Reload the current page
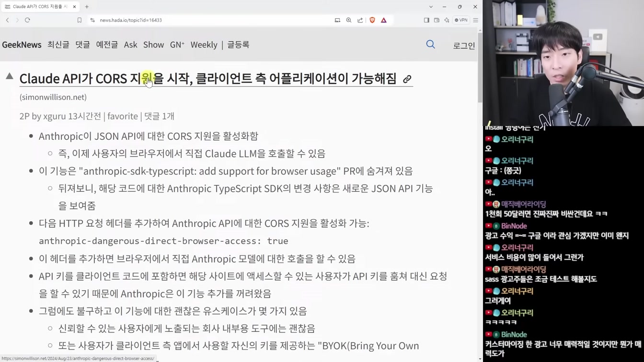Screen dimensions: 644x362 [x=27, y=20]
